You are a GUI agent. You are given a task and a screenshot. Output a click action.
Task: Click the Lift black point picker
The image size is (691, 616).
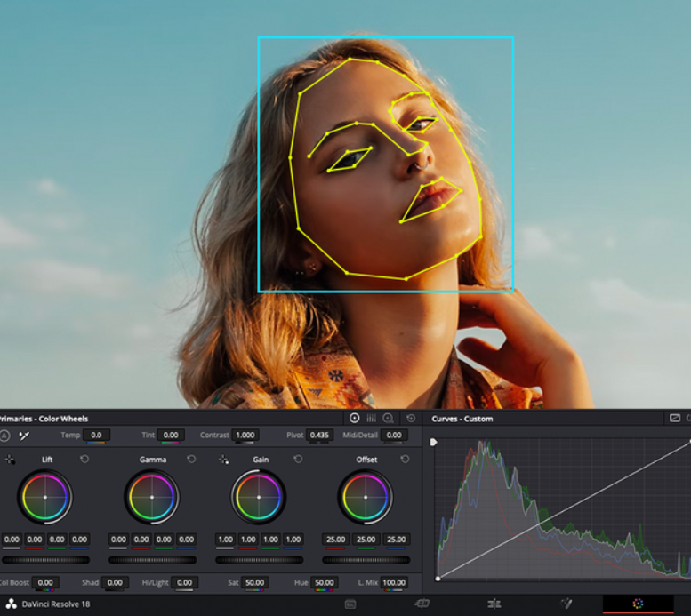click(10, 460)
